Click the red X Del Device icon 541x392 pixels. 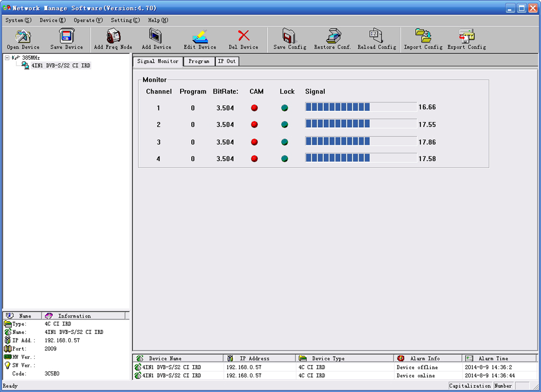[x=244, y=35]
